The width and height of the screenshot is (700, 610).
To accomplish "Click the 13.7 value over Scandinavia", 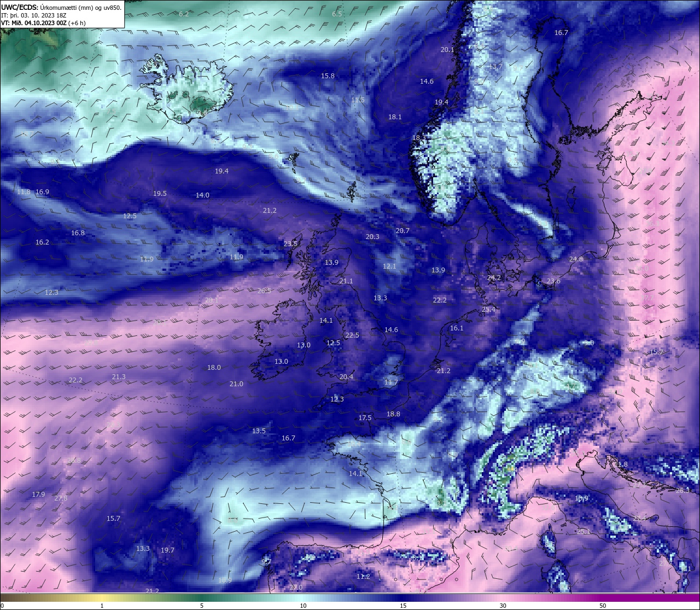I will tap(495, 67).
